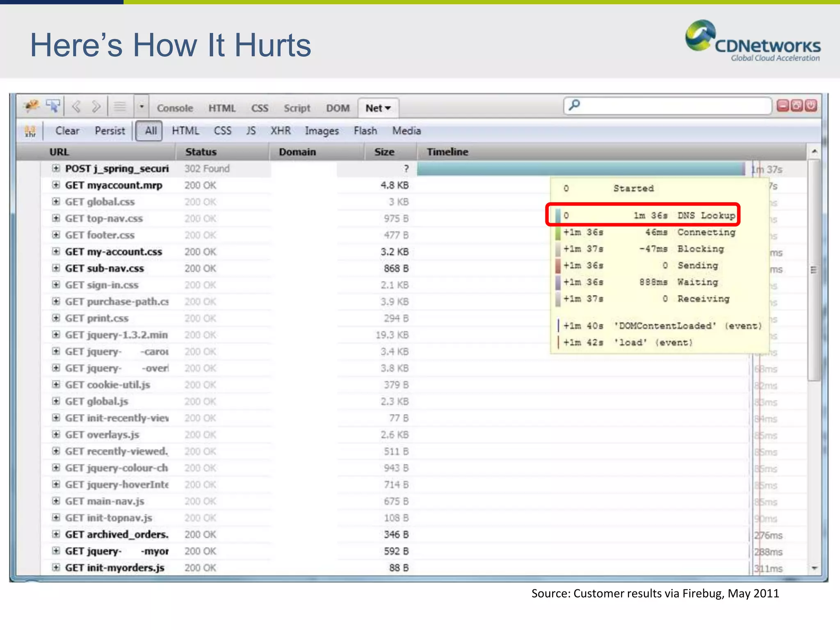Expand the POST j_spring_securi request

56,169
